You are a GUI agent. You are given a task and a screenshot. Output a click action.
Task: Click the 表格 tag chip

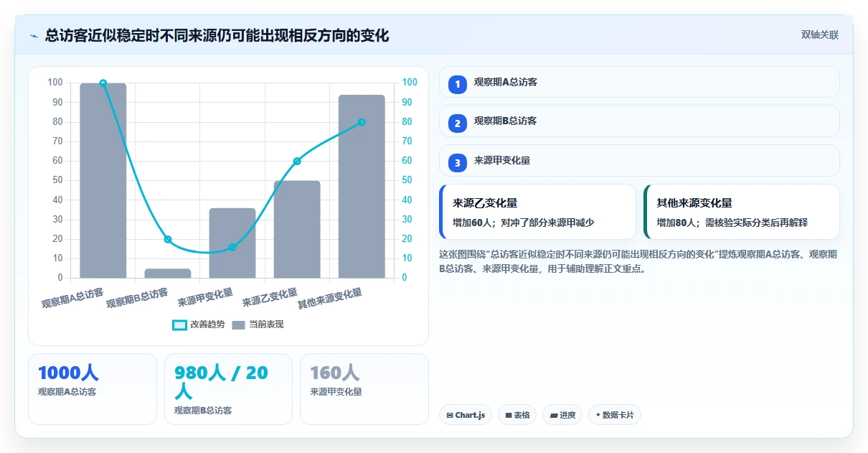(x=517, y=415)
